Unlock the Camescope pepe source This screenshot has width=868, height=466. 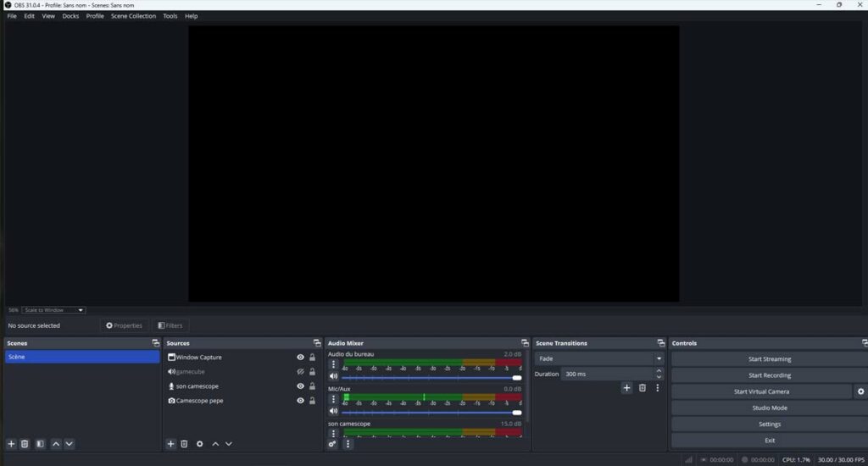point(313,401)
